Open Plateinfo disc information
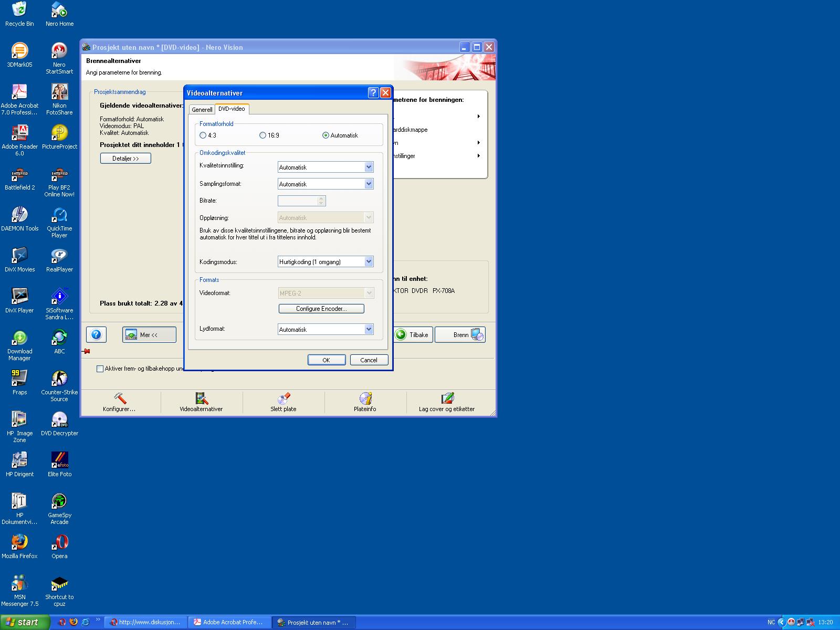840x630 pixels. click(x=365, y=402)
